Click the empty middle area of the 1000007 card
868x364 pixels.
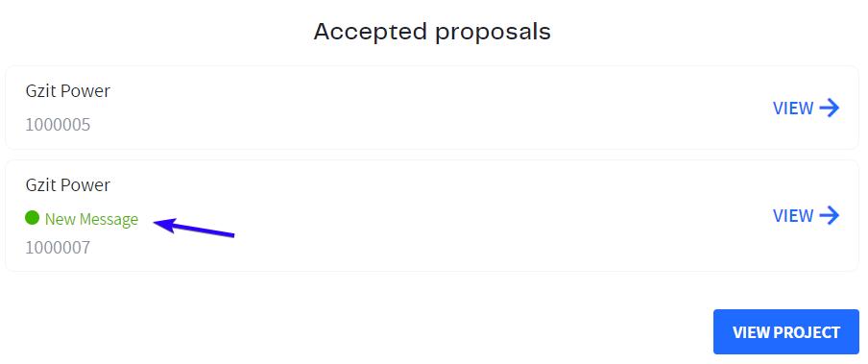(x=432, y=215)
